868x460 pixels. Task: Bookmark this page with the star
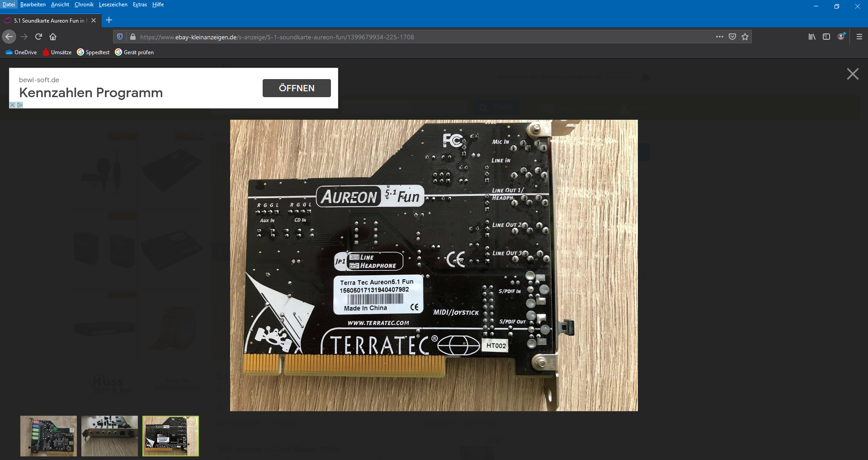(745, 37)
